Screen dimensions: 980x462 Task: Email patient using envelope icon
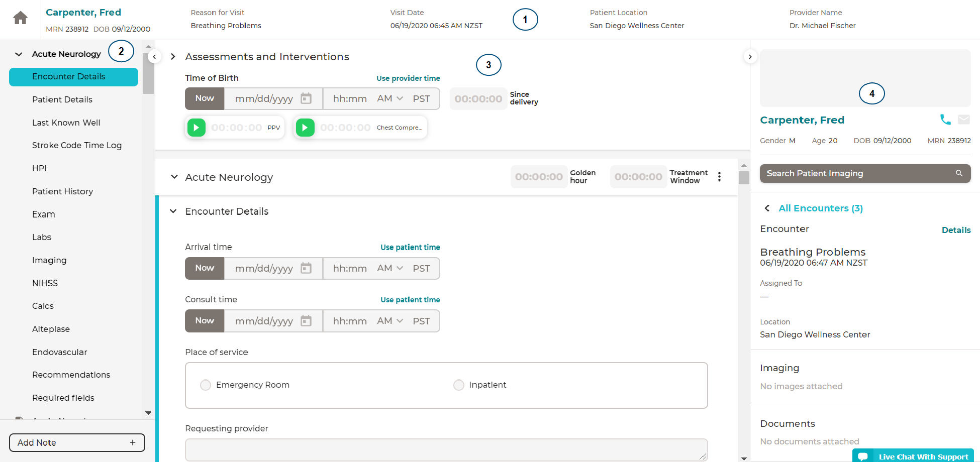click(964, 120)
